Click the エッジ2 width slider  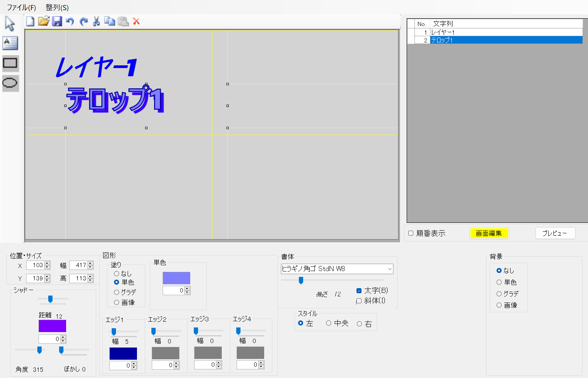tap(167, 331)
